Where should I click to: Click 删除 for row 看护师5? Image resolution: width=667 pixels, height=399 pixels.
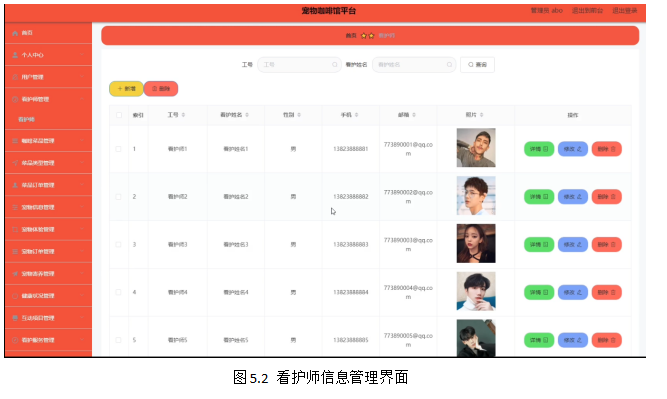pyautogui.click(x=607, y=340)
